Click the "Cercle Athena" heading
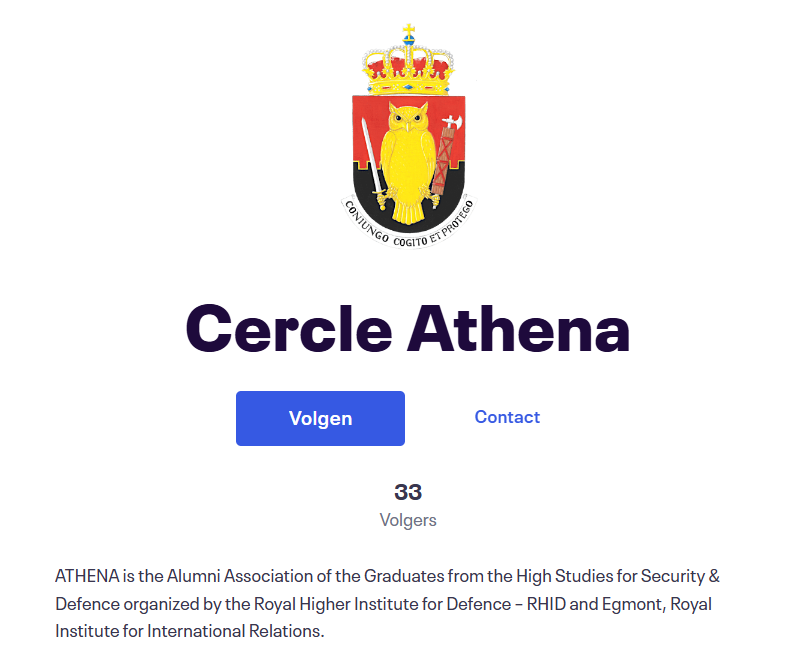Image resolution: width=808 pixels, height=646 pixels. point(408,329)
